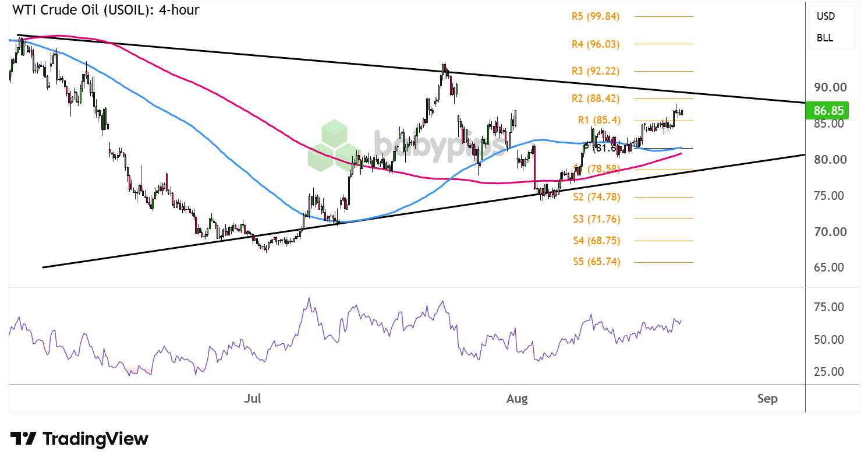Click the R2 (88.42) resistance label
This screenshot has width=868, height=465.
(x=596, y=98)
